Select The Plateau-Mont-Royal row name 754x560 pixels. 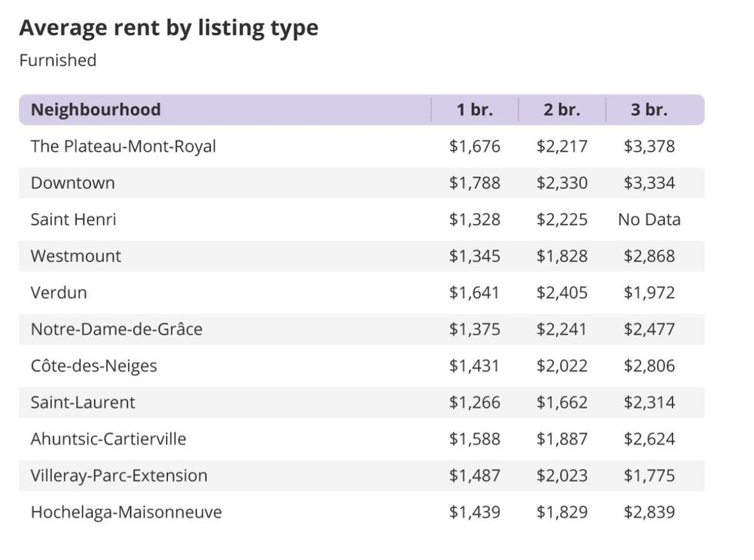(123, 146)
